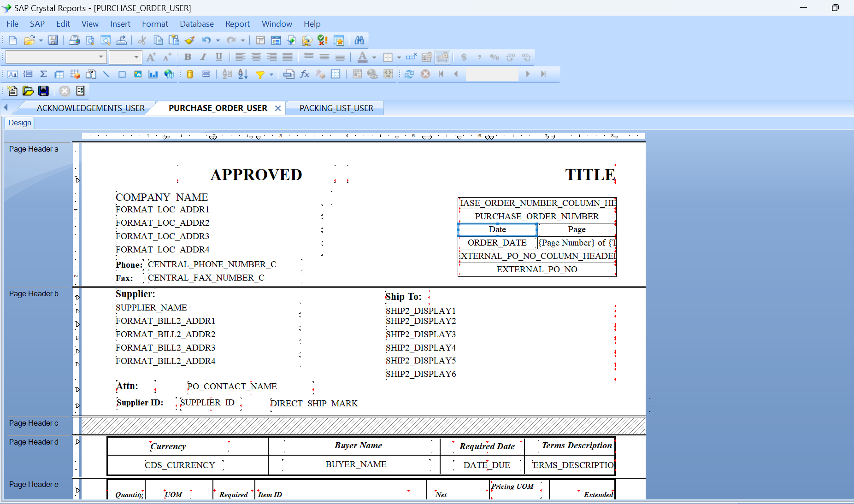
Task: Open the Select Expert funnel icon
Action: coord(260,74)
